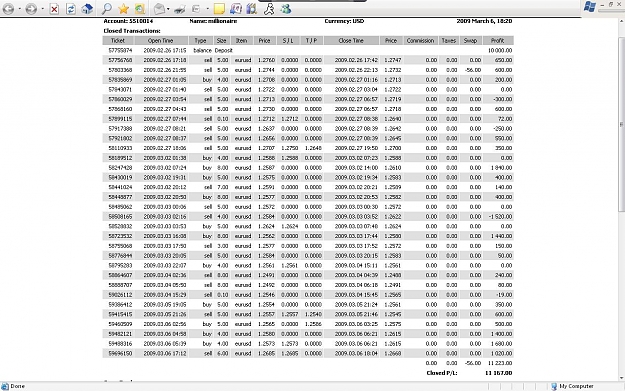Image resolution: width=625 pixels, height=391 pixels.
Task: Click the 11 223.00 total profit value
Action: point(500,363)
